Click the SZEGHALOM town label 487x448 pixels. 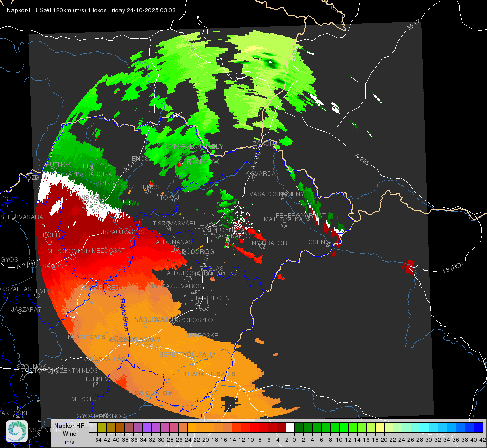(153, 393)
